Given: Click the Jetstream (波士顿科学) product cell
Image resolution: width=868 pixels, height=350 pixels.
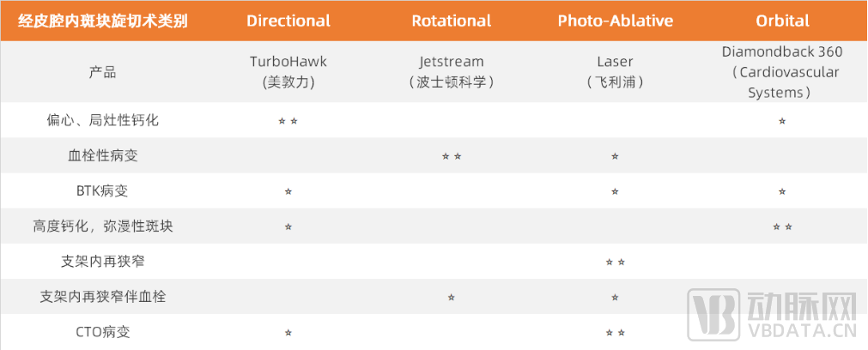Looking at the screenshot, I should [452, 72].
